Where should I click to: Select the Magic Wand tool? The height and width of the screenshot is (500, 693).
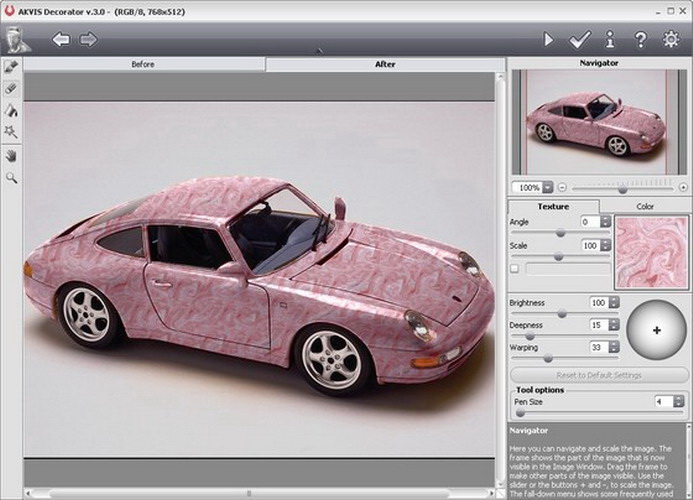(x=11, y=132)
